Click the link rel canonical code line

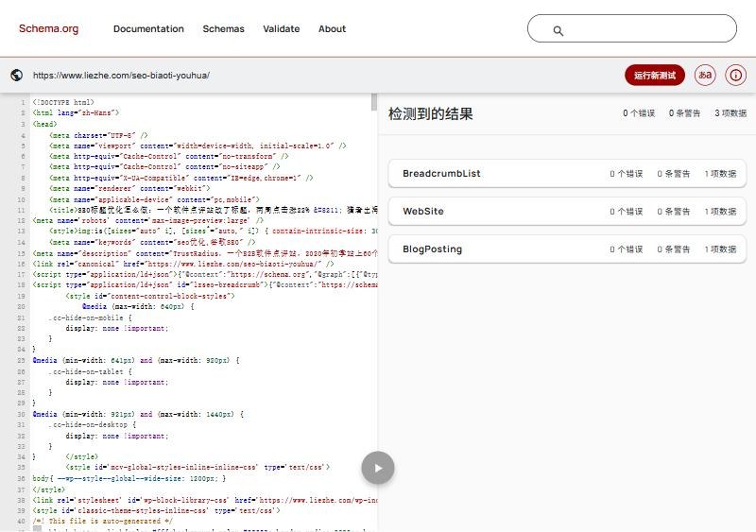[183, 264]
